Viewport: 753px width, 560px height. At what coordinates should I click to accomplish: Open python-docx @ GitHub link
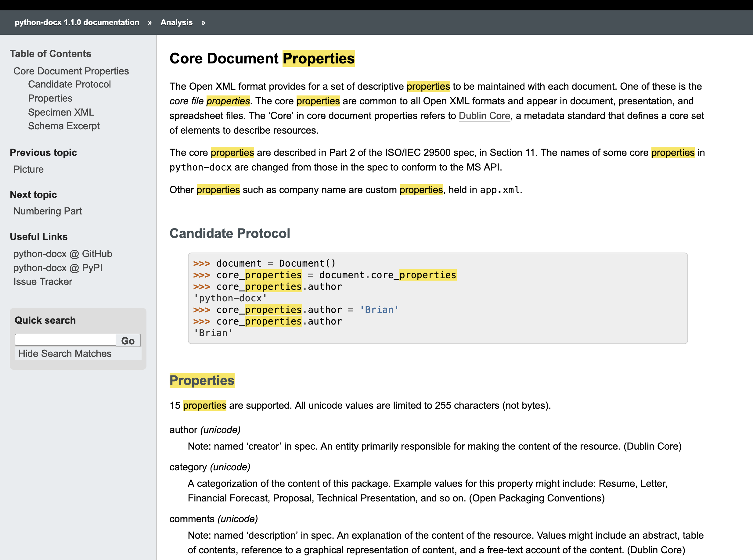63,254
